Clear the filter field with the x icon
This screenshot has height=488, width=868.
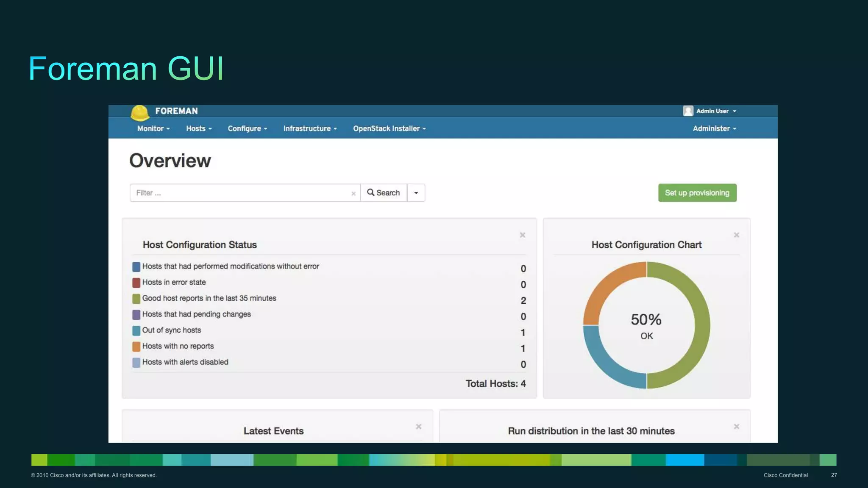pyautogui.click(x=353, y=194)
